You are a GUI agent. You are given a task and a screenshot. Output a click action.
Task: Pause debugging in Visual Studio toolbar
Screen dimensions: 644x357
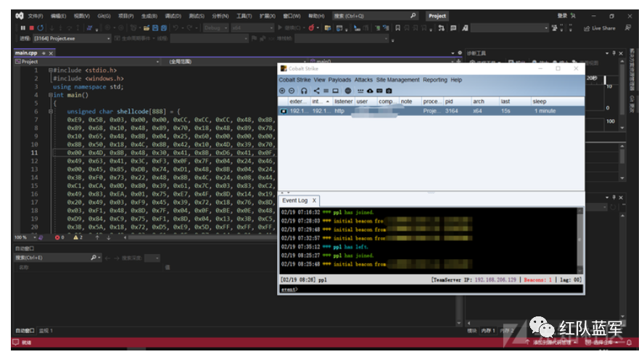tap(23, 28)
